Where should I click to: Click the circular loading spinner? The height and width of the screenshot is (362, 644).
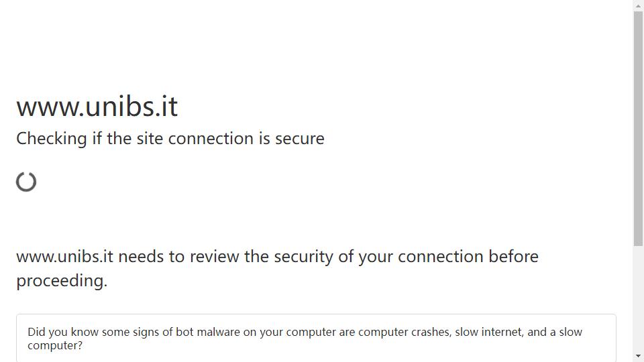26,182
